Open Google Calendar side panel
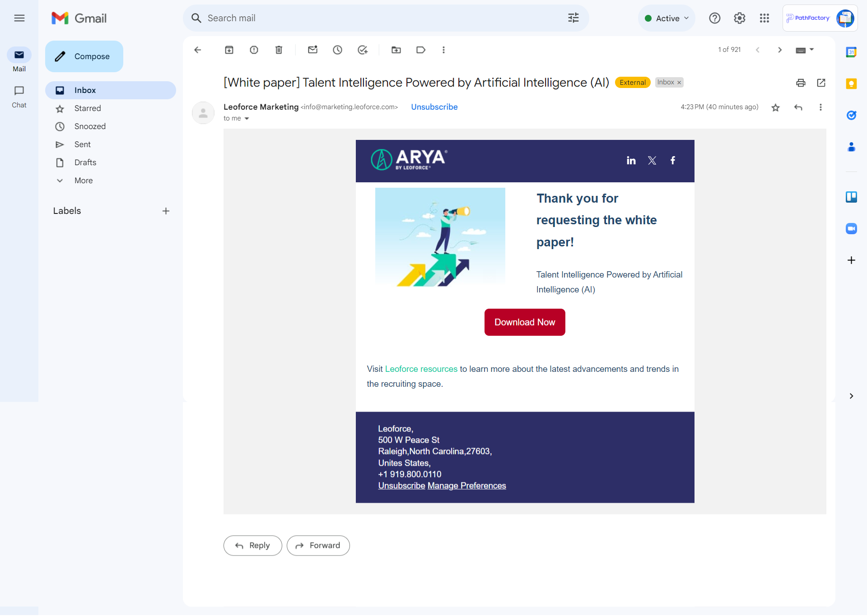867x616 pixels. click(851, 52)
